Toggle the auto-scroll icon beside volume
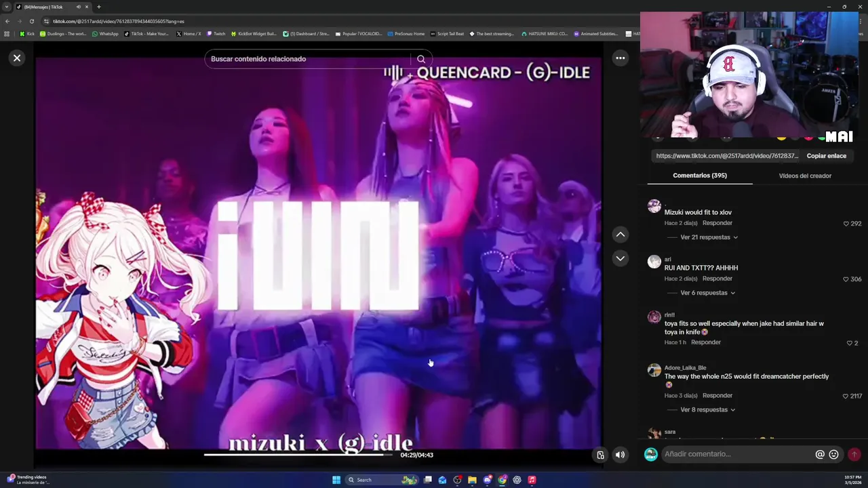This screenshot has height=488, width=868. [600, 455]
